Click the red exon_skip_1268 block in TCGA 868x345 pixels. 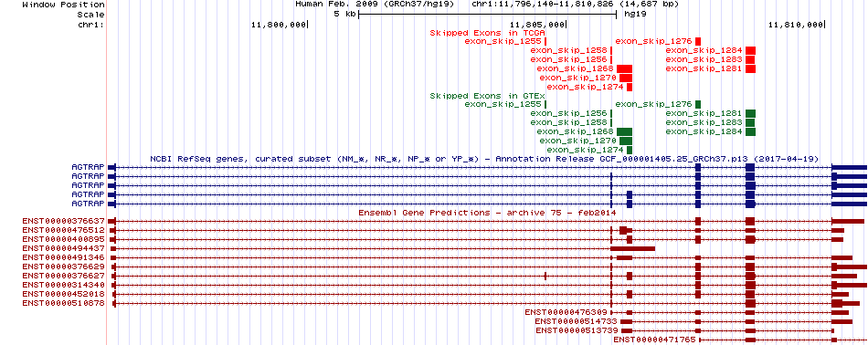pos(624,68)
